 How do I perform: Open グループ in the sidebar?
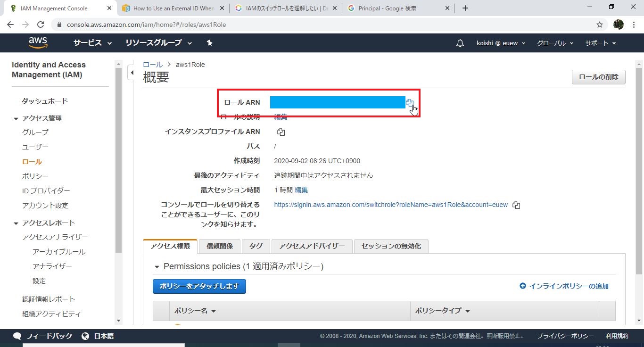click(35, 132)
